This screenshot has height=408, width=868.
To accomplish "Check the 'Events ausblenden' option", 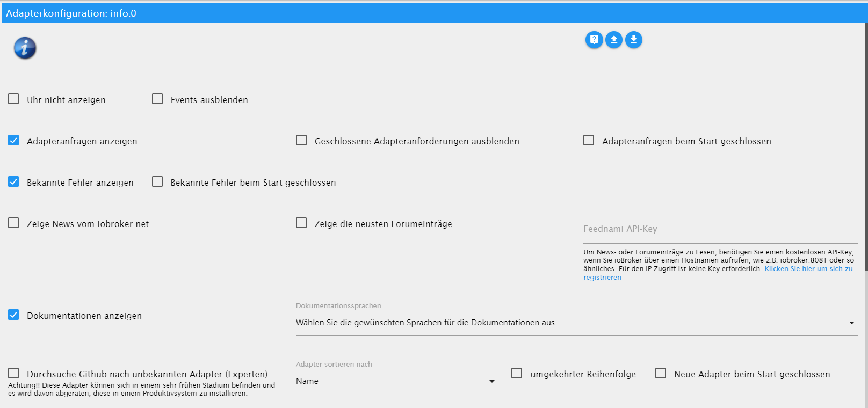I will [x=157, y=99].
